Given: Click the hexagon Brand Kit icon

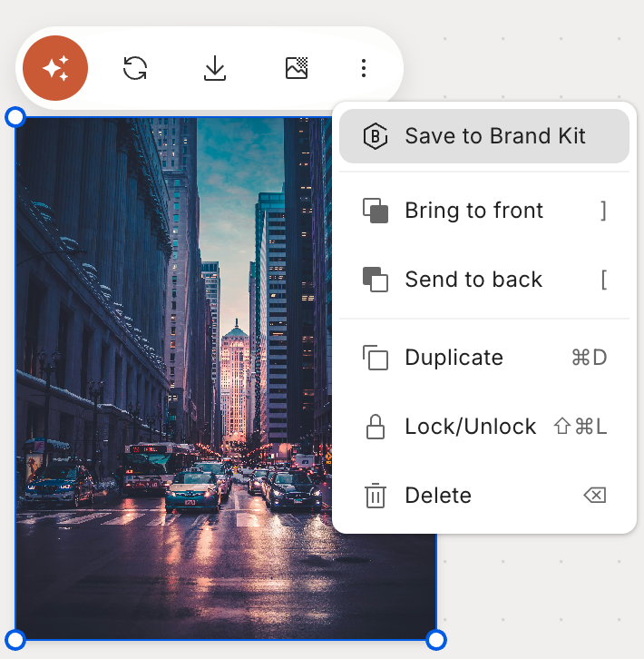Looking at the screenshot, I should (x=375, y=136).
